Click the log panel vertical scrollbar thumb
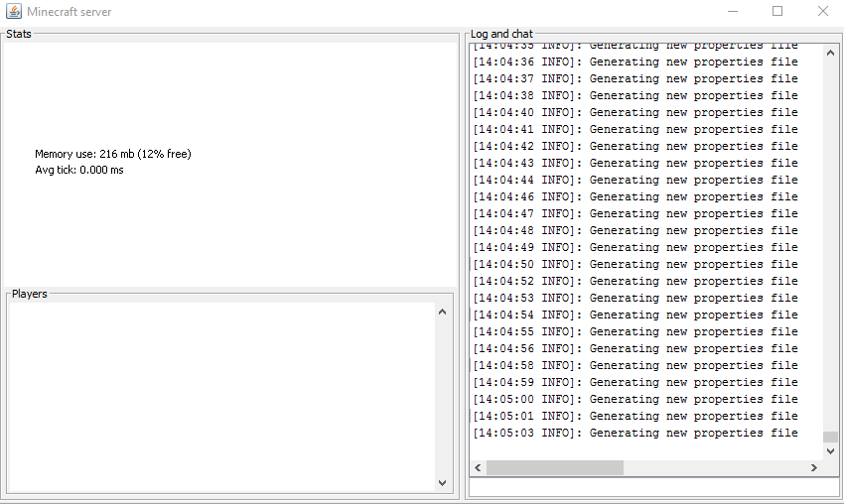 [x=830, y=437]
